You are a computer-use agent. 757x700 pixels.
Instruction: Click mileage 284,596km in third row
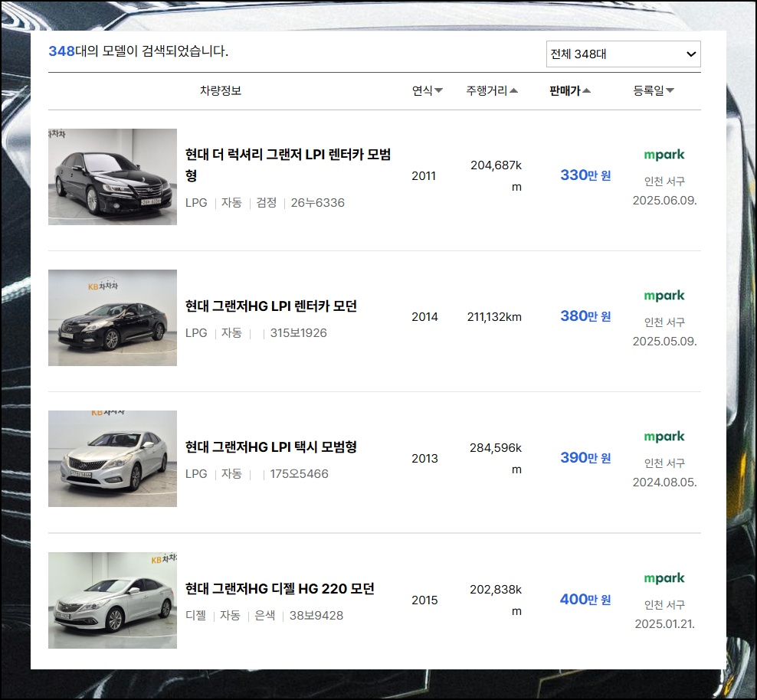coord(496,458)
